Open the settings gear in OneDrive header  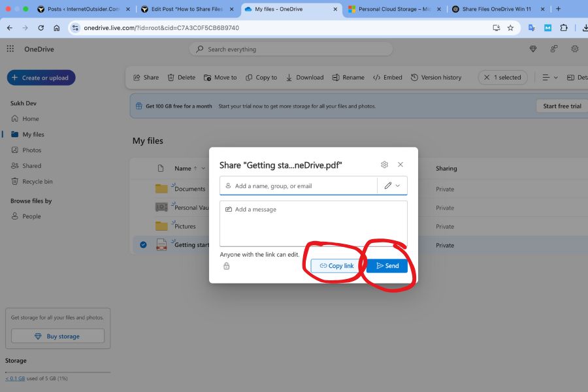[574, 49]
